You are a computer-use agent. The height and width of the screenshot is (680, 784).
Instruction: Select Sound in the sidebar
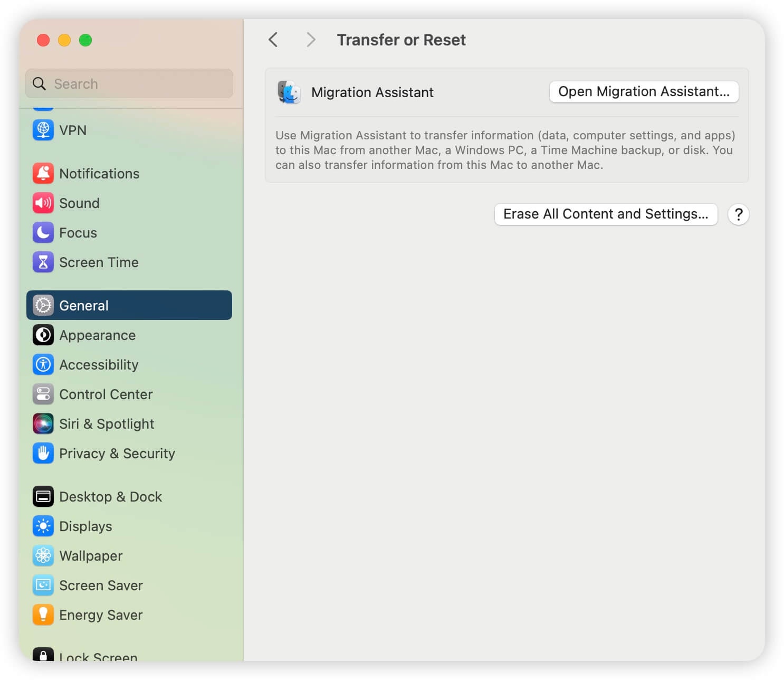click(129, 203)
